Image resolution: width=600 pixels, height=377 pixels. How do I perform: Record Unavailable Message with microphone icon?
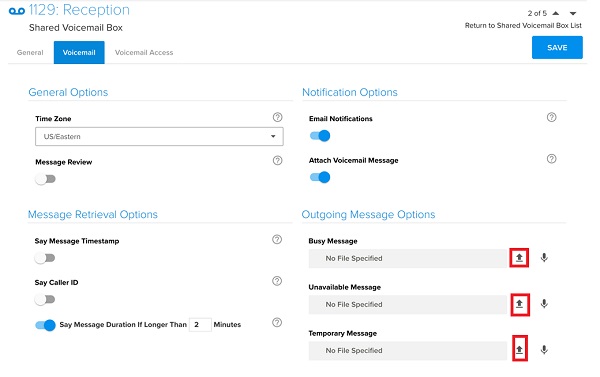tap(544, 304)
